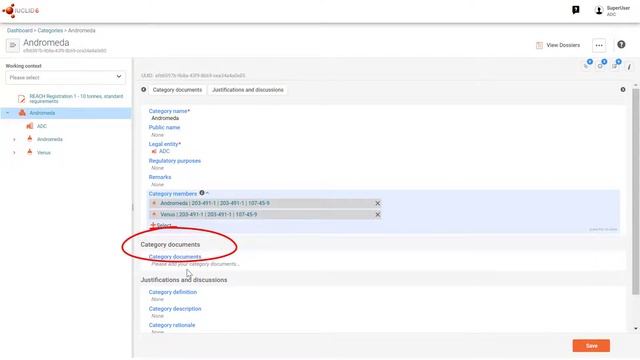Image resolution: width=640 pixels, height=360 pixels.
Task: Click the scrollbar down arrow
Action: pyautogui.click(x=636, y=329)
